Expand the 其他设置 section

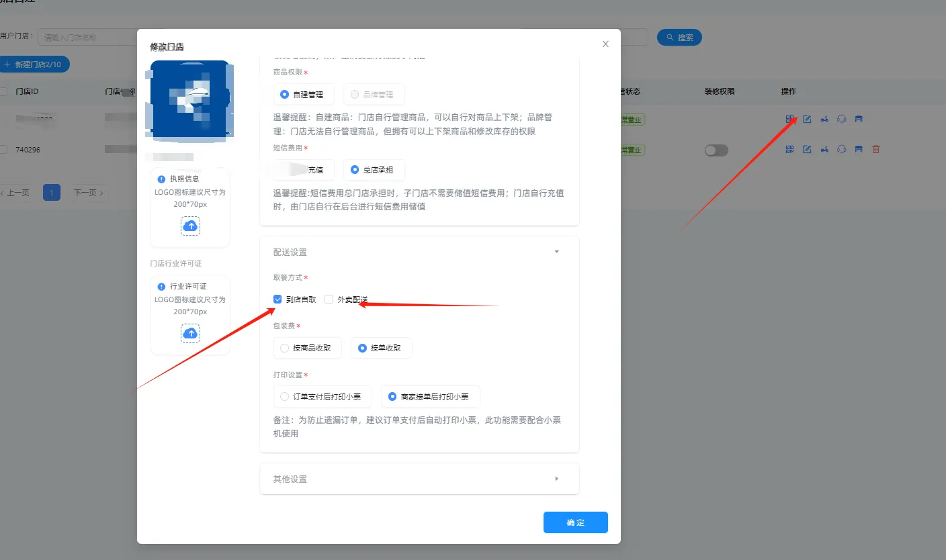click(556, 479)
